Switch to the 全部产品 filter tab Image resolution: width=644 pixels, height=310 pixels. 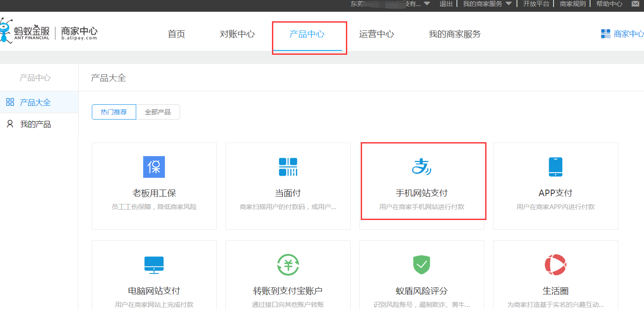pos(158,112)
